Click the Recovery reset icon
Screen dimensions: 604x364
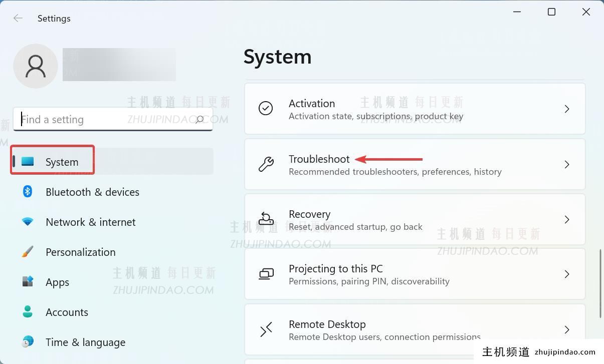point(266,219)
